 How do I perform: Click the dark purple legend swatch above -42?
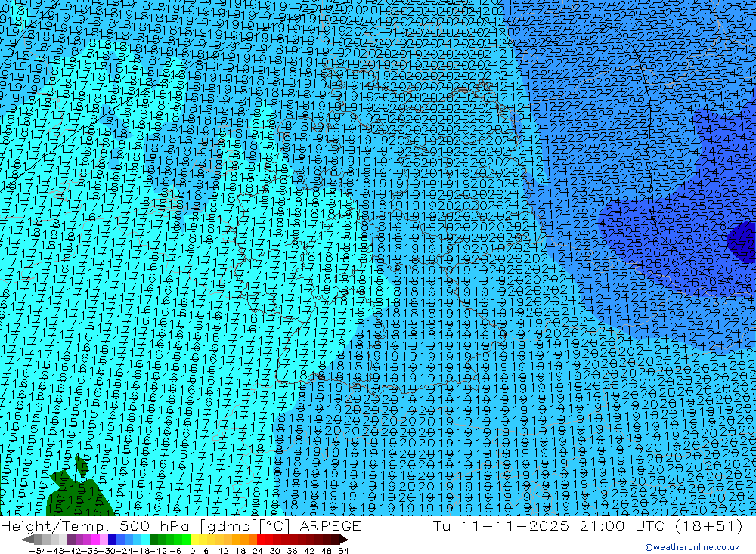tap(71, 540)
